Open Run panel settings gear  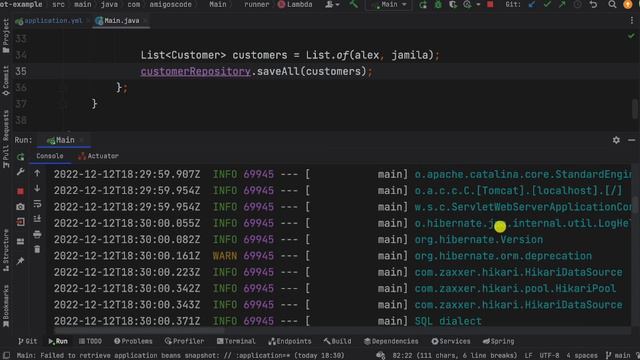616,140
